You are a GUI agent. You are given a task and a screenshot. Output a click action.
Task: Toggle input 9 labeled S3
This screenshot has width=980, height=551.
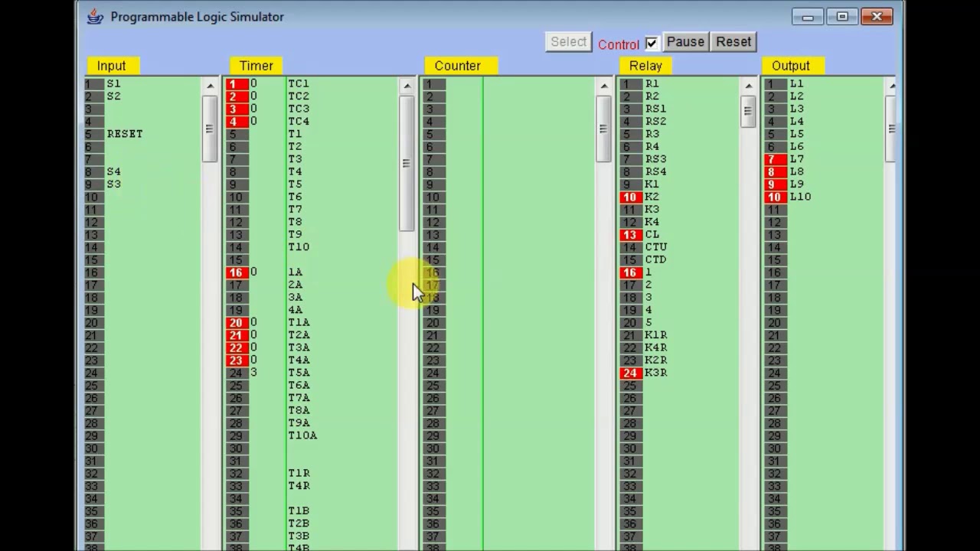[x=93, y=184]
